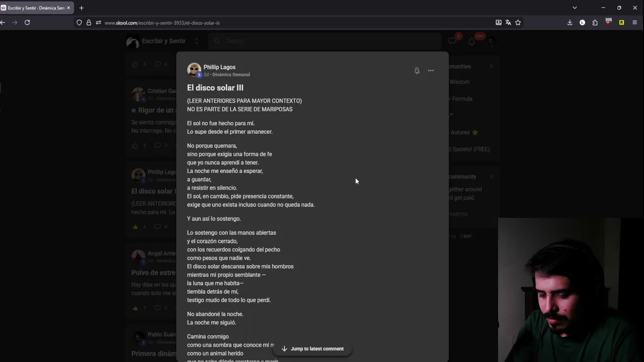Viewport: 644px width, 362px height.
Task: Open a new browser tab
Action: pyautogui.click(x=82, y=8)
